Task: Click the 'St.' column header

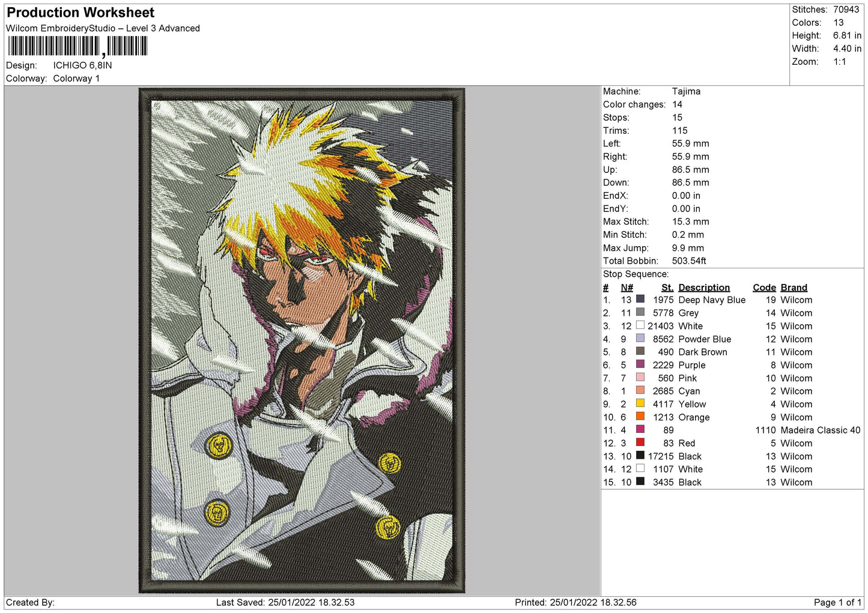Action: pyautogui.click(x=667, y=288)
